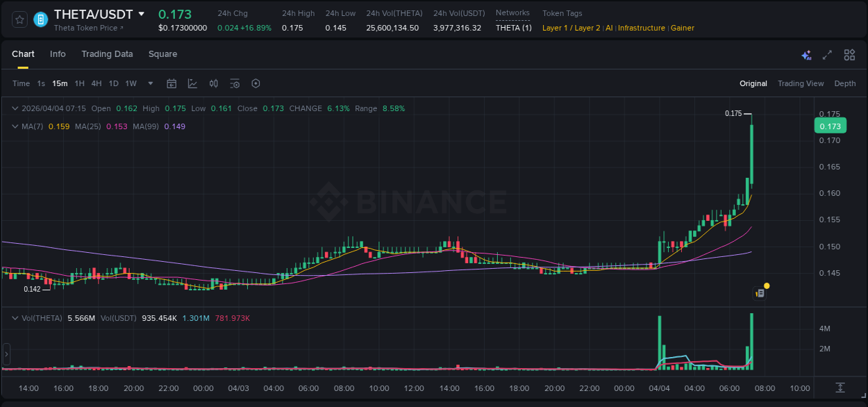This screenshot has height=407, width=868.
Task: Toggle the favorite star for THETA/USDT
Action: 19,19
